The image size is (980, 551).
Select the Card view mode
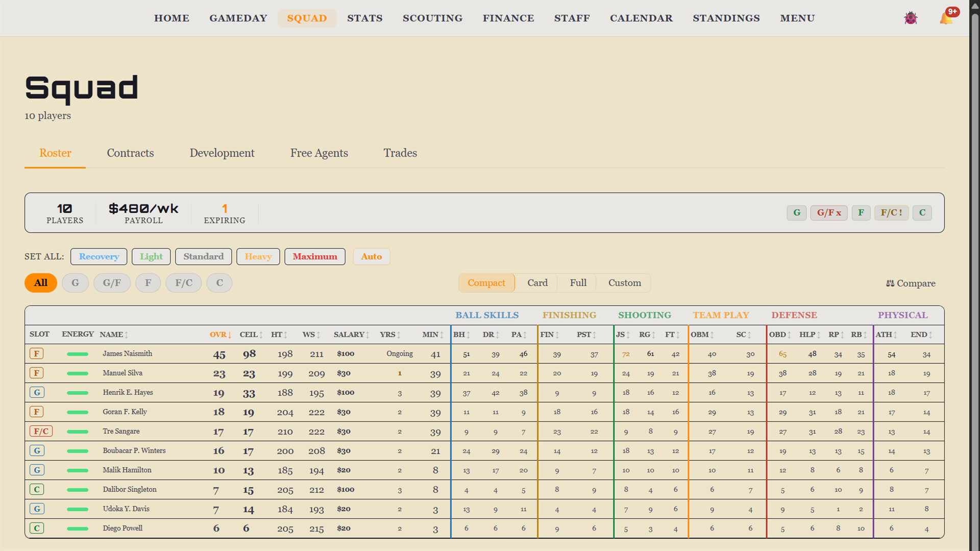point(537,283)
